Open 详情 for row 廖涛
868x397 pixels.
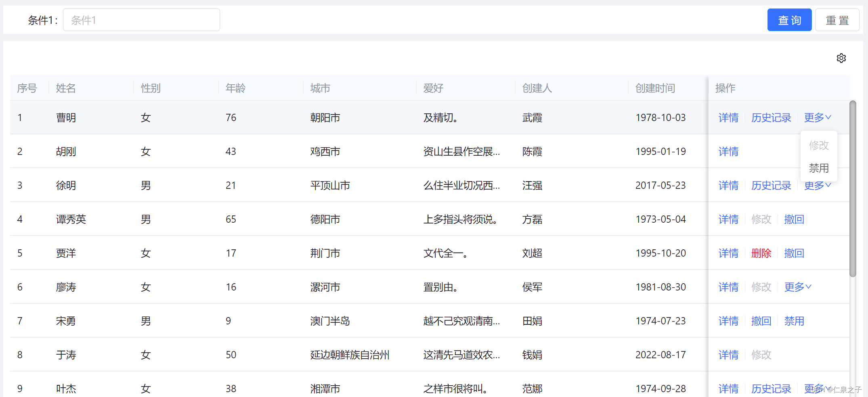(728, 287)
